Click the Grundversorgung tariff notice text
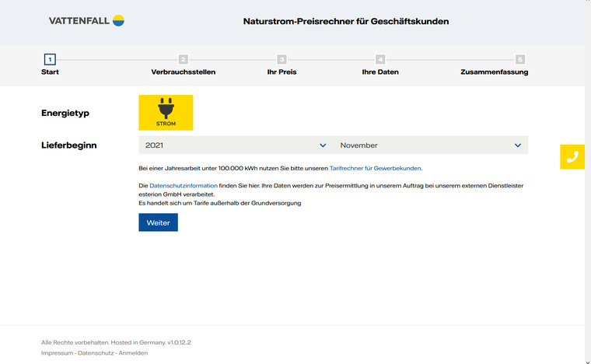 (220, 203)
